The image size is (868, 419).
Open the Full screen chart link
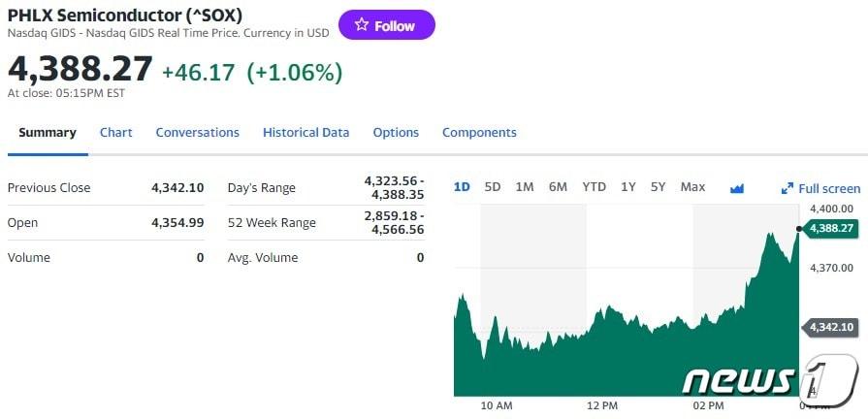click(828, 188)
